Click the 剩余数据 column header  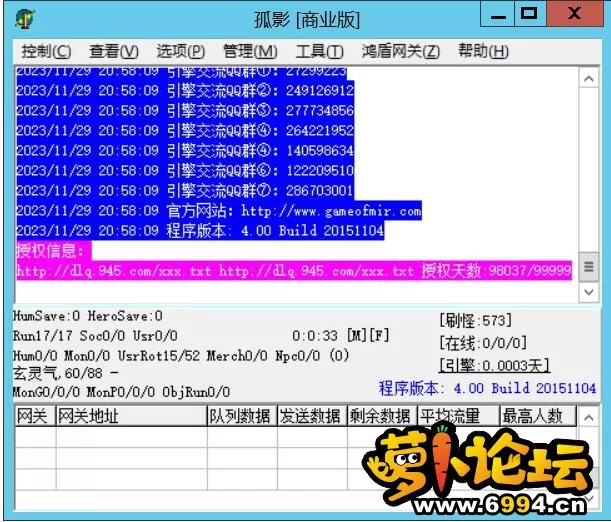click(x=382, y=416)
